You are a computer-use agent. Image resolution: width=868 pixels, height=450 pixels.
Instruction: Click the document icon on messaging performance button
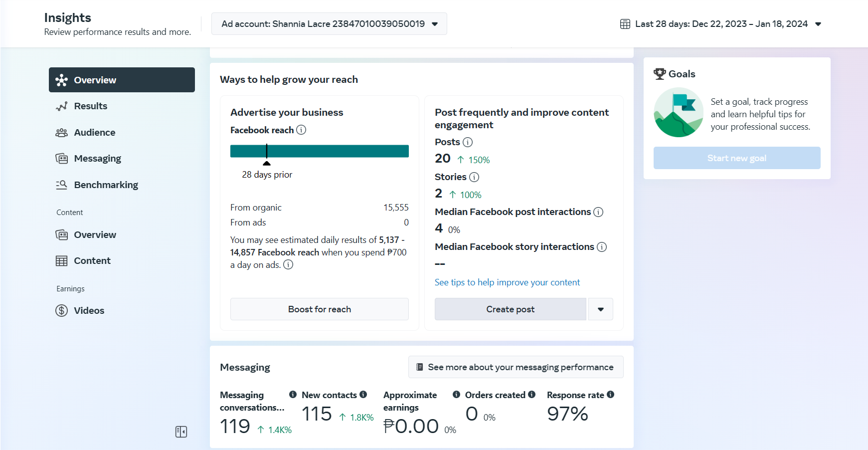tap(420, 367)
